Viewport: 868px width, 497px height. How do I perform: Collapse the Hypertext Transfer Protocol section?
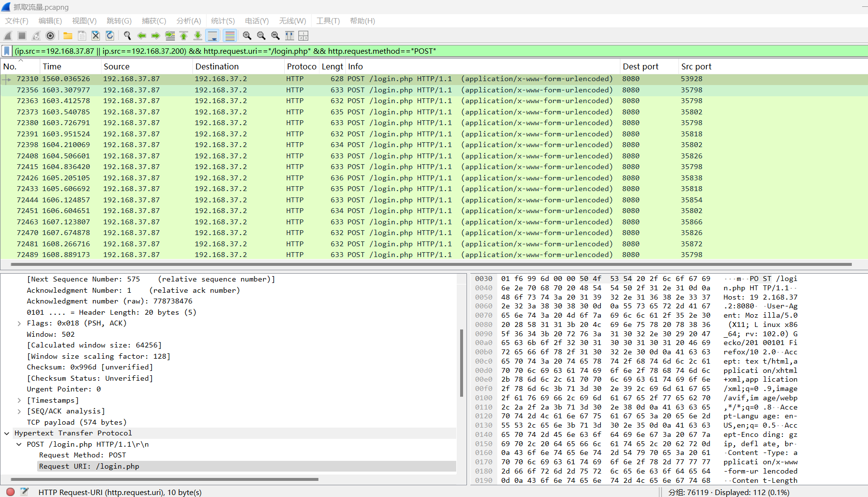click(7, 433)
